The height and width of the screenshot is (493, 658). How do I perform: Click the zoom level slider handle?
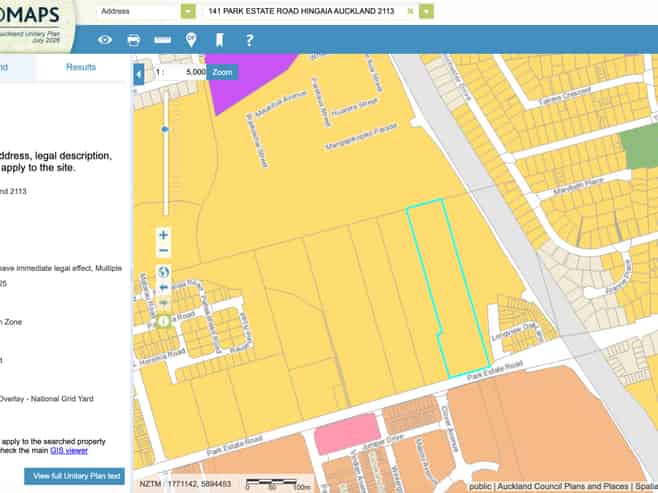(x=165, y=129)
